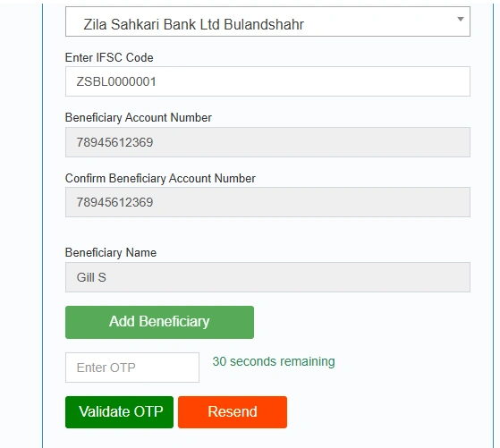Click the Enter IFSC Code label
The height and width of the screenshot is (448, 500).
click(x=109, y=58)
